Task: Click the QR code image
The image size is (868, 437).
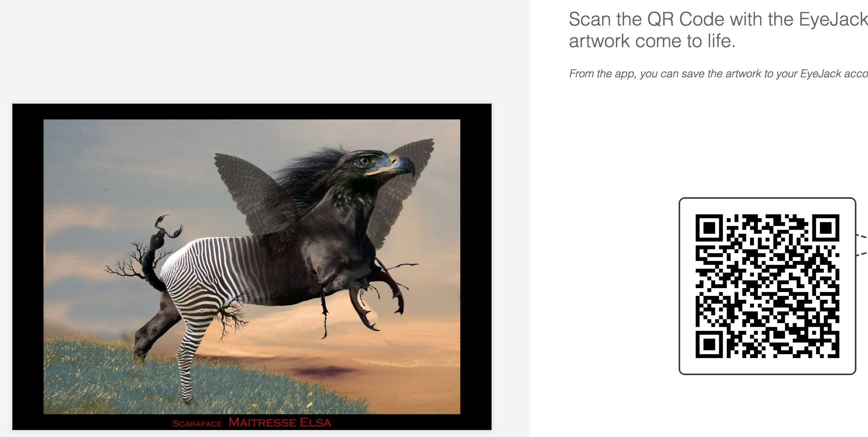Action: (767, 286)
